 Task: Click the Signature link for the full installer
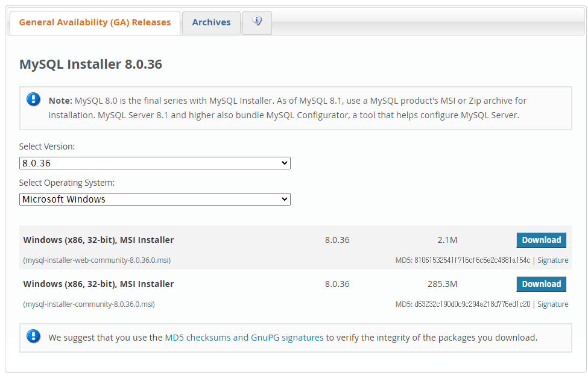(552, 304)
